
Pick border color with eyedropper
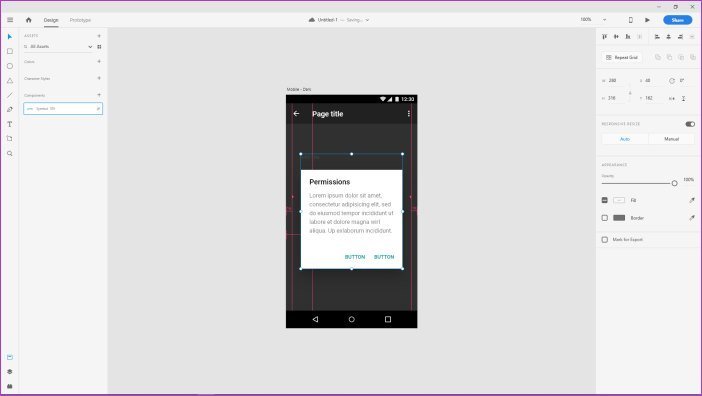692,218
